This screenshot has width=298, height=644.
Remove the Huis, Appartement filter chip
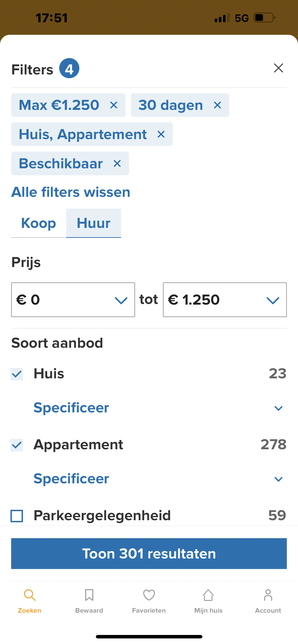161,134
